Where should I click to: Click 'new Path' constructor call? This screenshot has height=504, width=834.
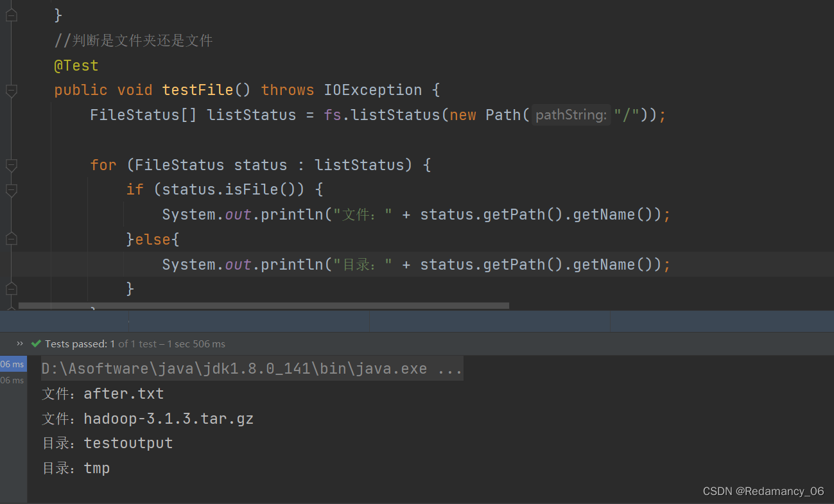(485, 115)
